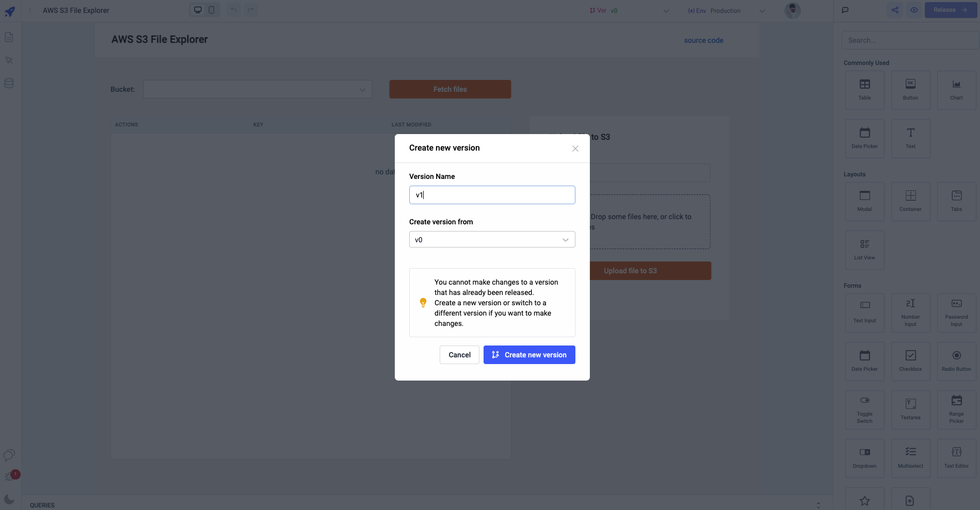The width and height of the screenshot is (980, 510).
Task: Open the debugger bug icon
Action: point(9,476)
